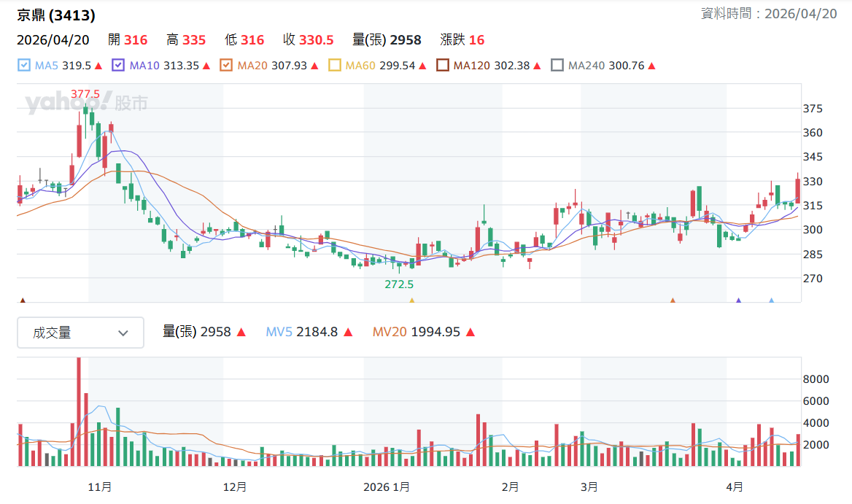Click the 377.5 high price label
This screenshot has height=504, width=852.
pos(85,93)
